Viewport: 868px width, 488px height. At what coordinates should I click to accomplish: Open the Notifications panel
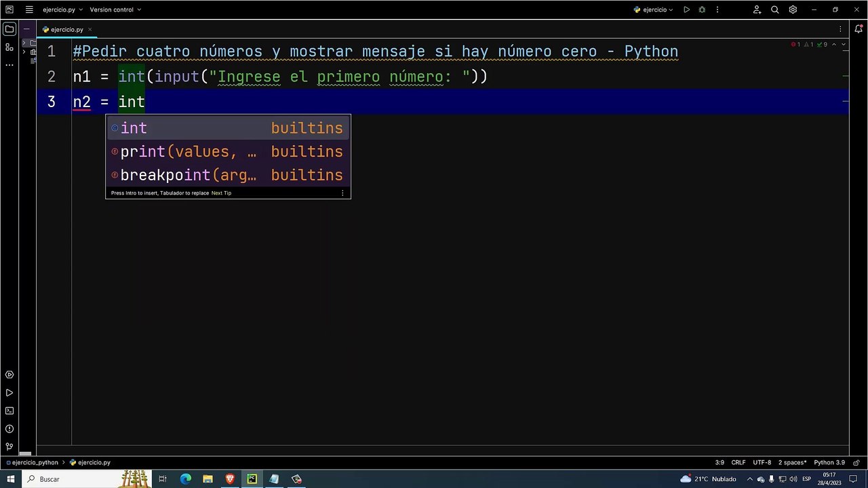click(859, 29)
